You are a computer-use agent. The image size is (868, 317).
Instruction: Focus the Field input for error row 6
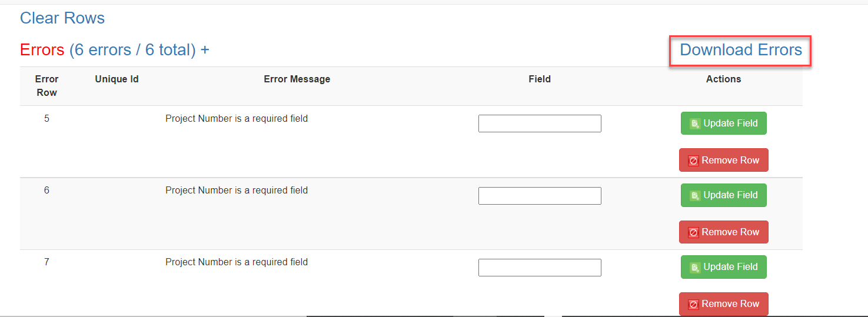click(540, 196)
